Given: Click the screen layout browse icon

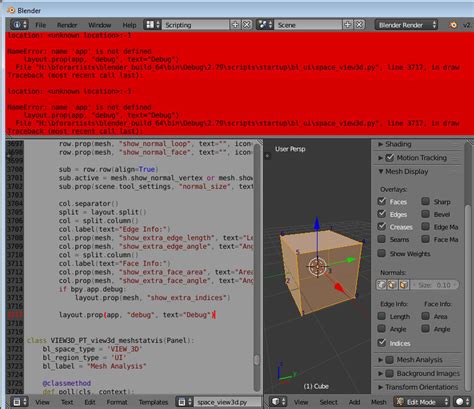Looking at the screenshot, I should click(152, 25).
